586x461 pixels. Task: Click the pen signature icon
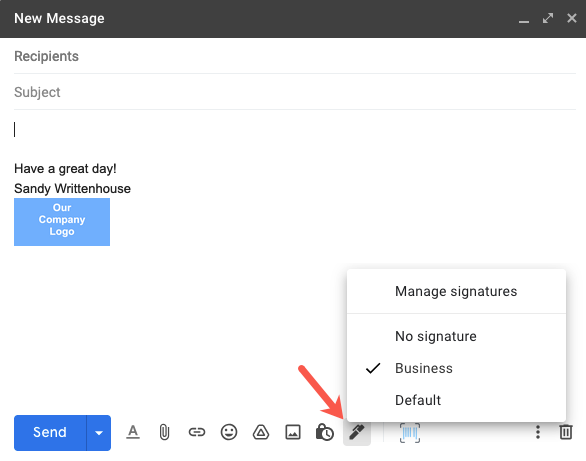[357, 432]
